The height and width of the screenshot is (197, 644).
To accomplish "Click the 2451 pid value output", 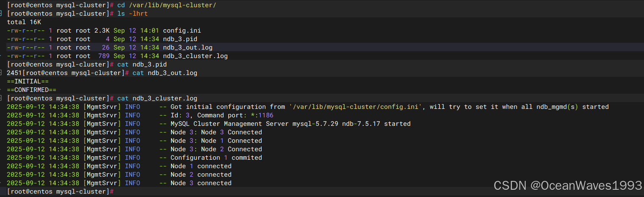I will pos(14,73).
